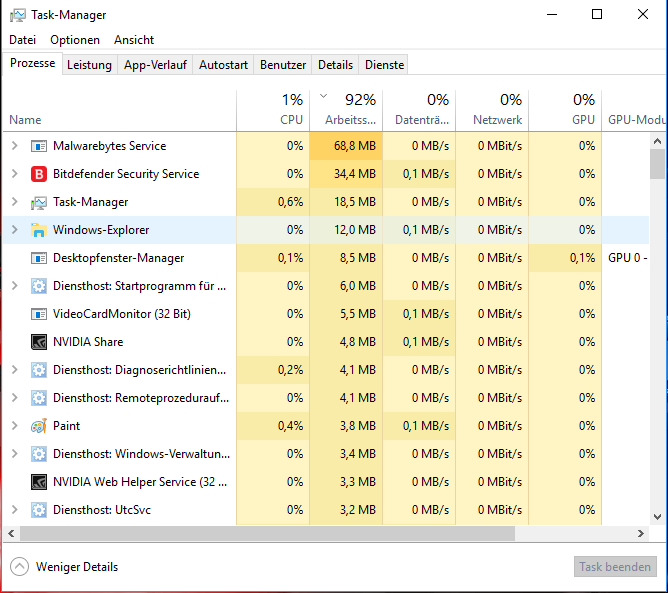Select the Prozesse tab

32,63
